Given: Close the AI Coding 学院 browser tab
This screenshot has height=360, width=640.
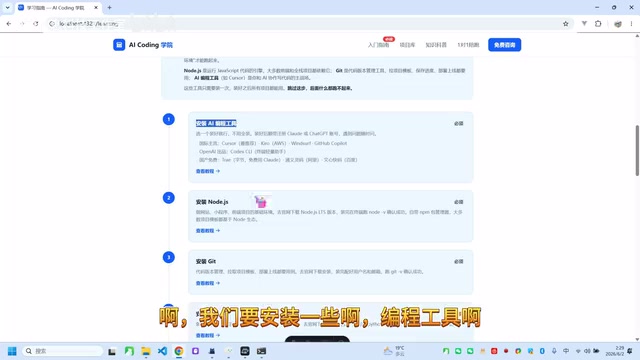Looking at the screenshot, I should [96, 7].
